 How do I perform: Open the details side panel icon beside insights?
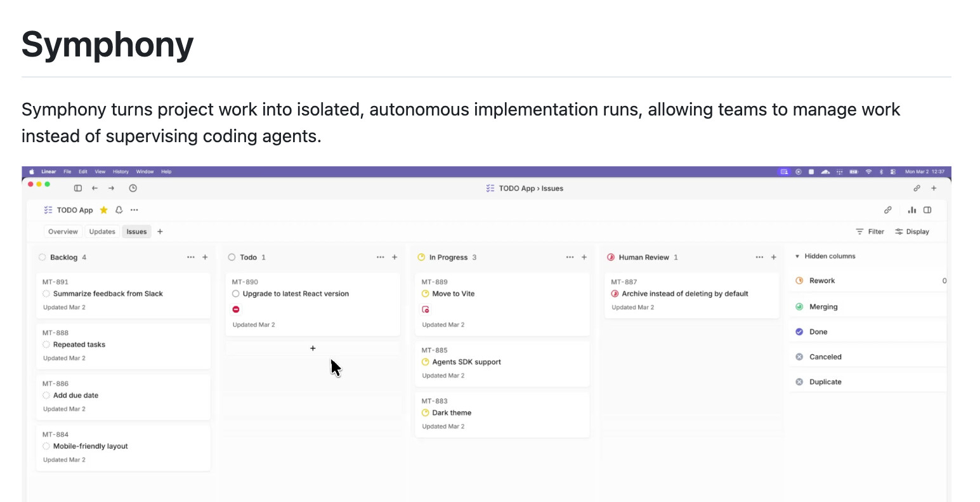pos(927,210)
